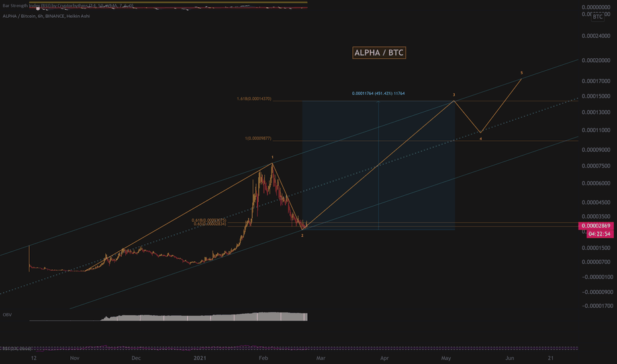Click 0.00013000 on the price axis
This screenshot has height=364, width=617.
pyautogui.click(x=596, y=112)
